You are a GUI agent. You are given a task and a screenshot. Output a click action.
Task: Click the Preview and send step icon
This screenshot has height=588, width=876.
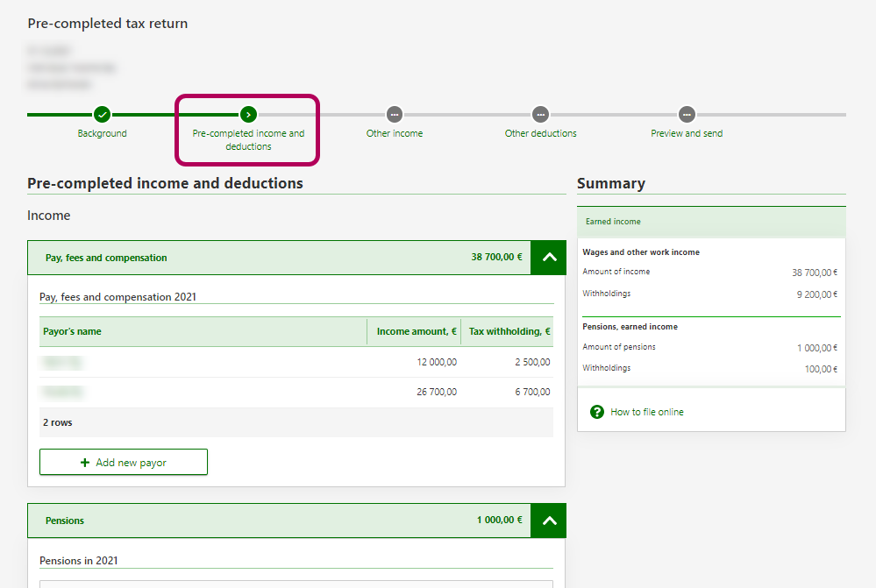tap(687, 114)
